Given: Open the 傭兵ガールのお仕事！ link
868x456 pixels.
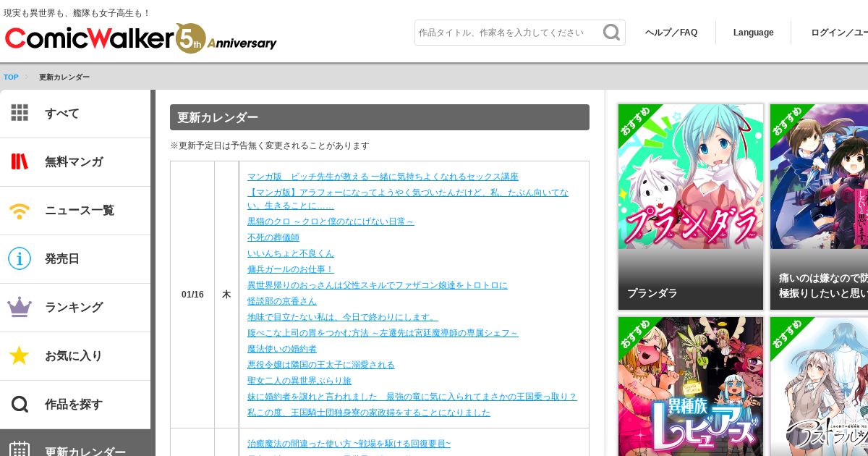Looking at the screenshot, I should [291, 269].
